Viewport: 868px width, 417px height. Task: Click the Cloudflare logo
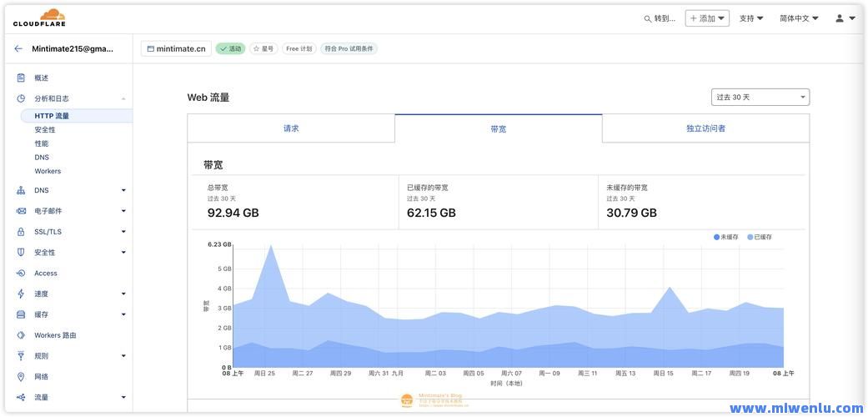tap(39, 18)
